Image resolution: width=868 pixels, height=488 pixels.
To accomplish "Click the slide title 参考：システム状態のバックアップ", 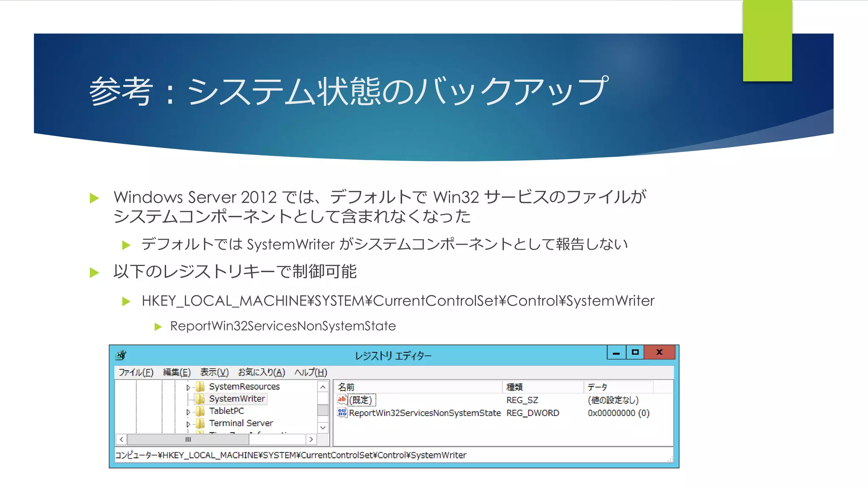I will pyautogui.click(x=349, y=91).
